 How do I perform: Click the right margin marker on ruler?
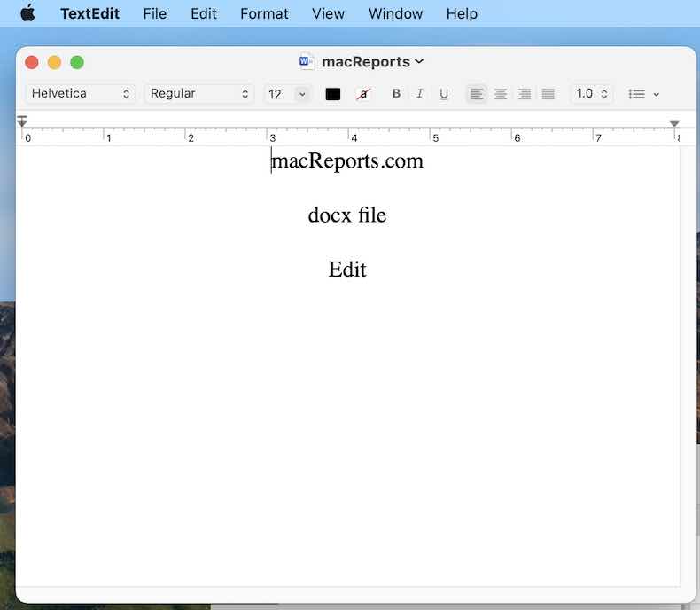point(674,123)
